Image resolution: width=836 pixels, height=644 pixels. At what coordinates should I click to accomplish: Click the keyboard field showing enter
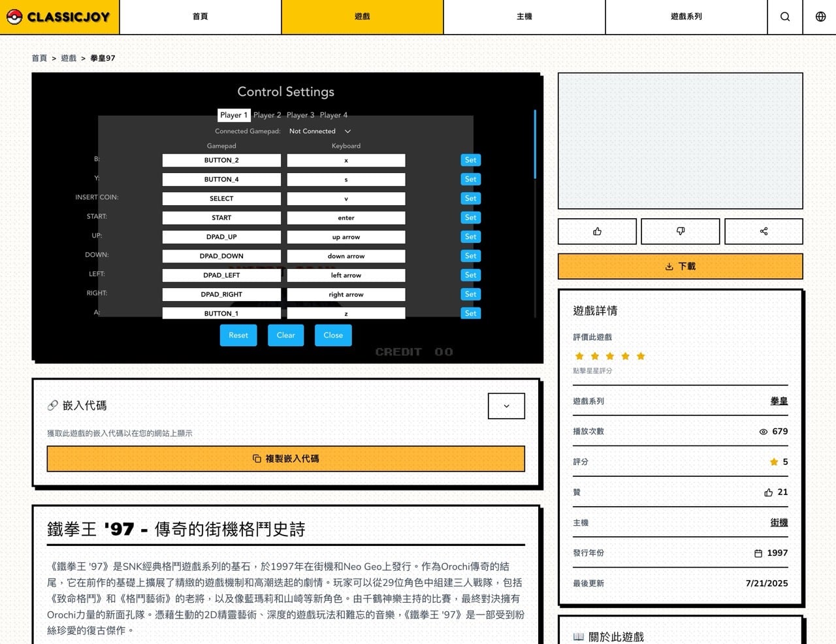[346, 217]
